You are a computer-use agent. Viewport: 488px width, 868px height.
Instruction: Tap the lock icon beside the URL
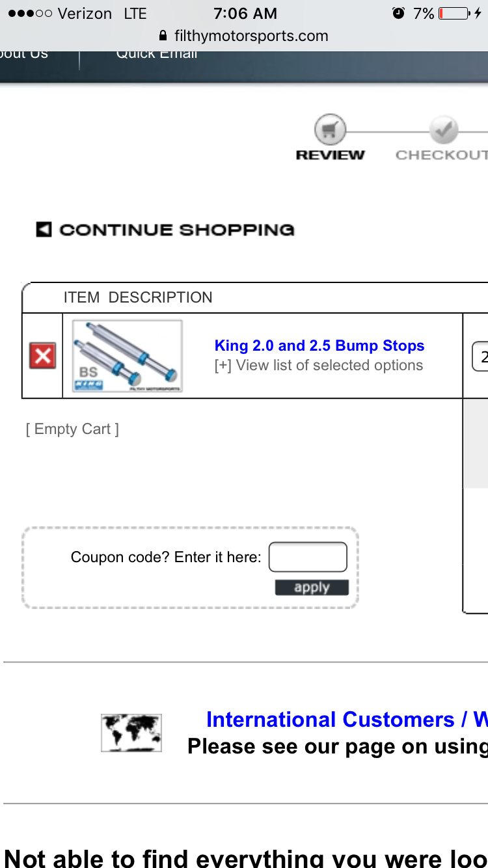point(163,36)
